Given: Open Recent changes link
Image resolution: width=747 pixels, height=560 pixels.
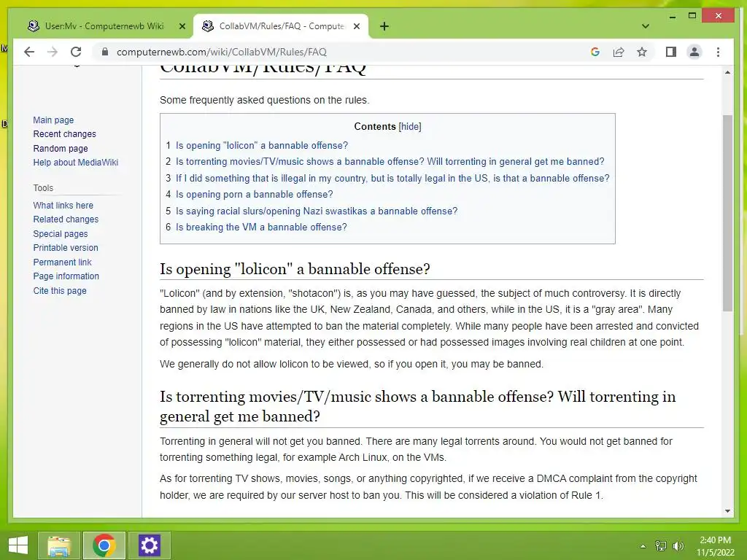Looking at the screenshot, I should point(64,134).
